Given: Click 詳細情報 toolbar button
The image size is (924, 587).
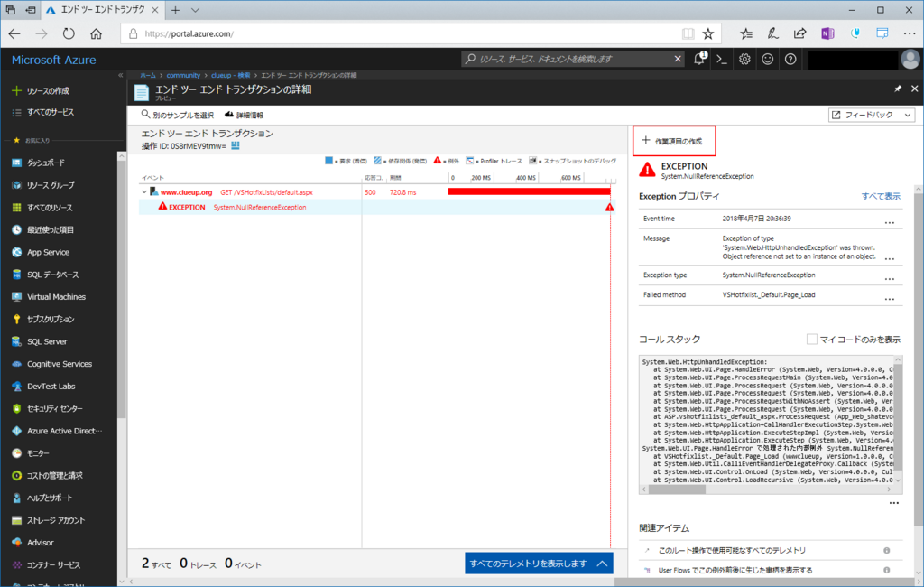Looking at the screenshot, I should [244, 115].
